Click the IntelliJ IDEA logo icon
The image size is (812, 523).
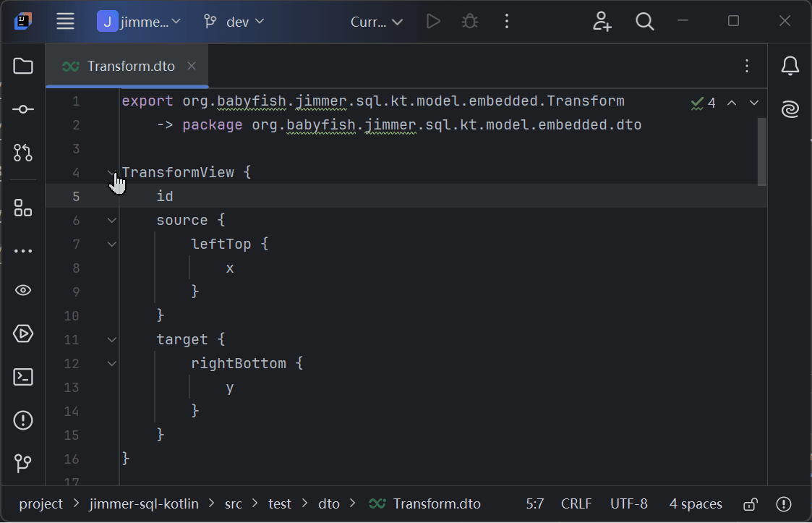23,21
